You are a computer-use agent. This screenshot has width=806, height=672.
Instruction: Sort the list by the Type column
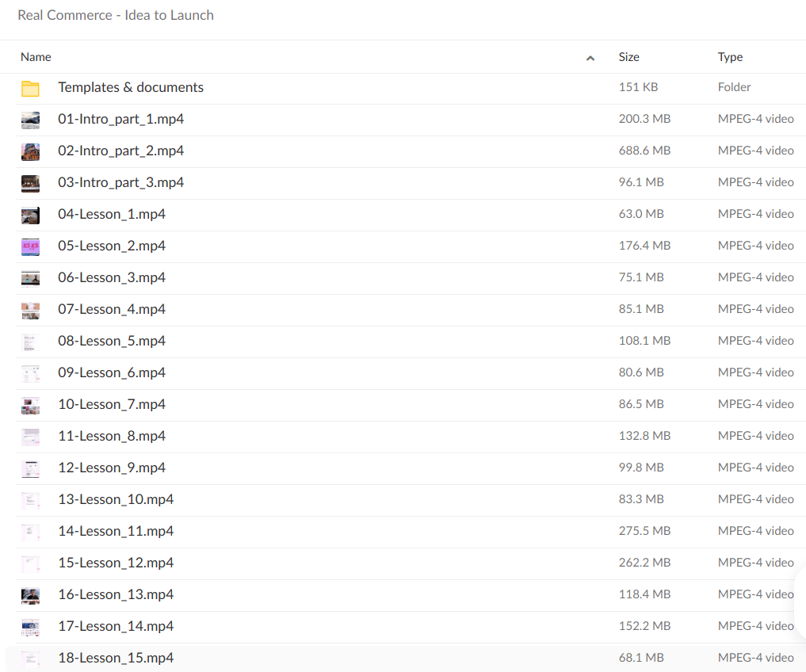[x=730, y=57]
